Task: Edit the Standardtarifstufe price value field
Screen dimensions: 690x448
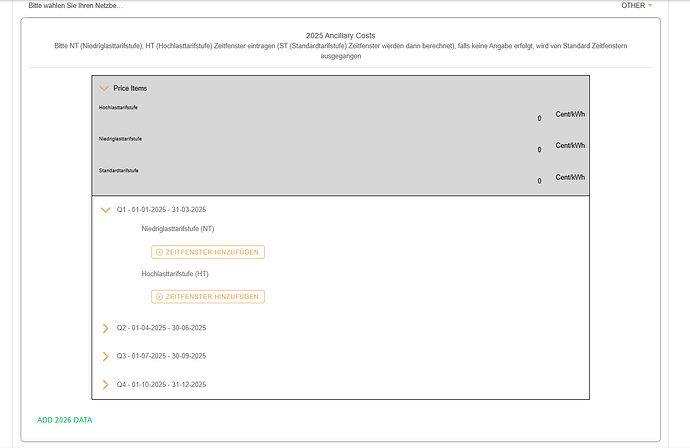Action: click(x=539, y=181)
